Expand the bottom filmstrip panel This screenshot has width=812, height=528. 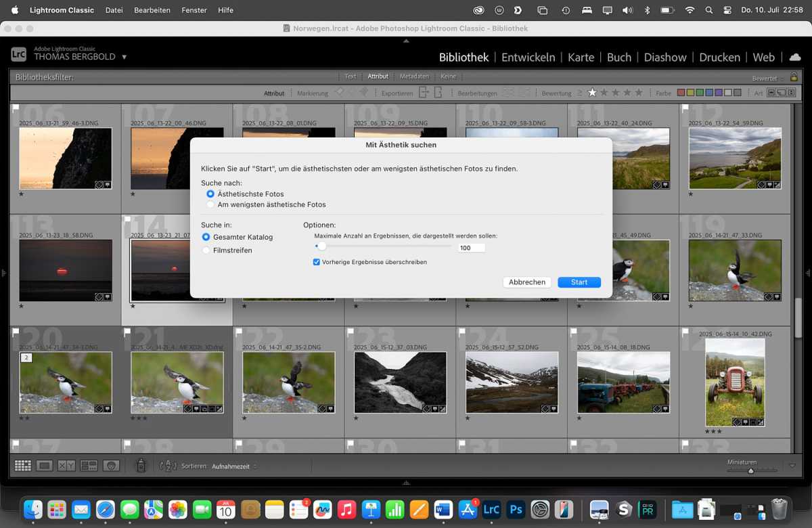click(406, 483)
